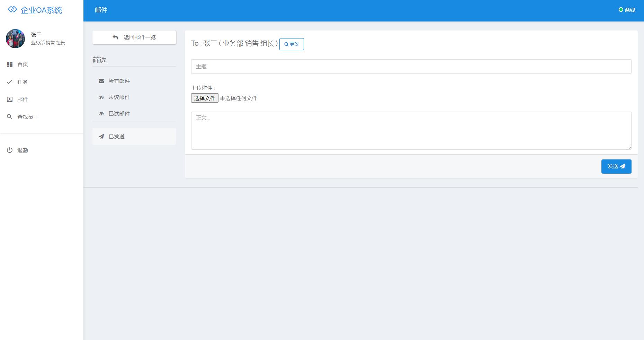This screenshot has height=340, width=644.
Task: Click the search icon in 更改 button
Action: [x=286, y=44]
